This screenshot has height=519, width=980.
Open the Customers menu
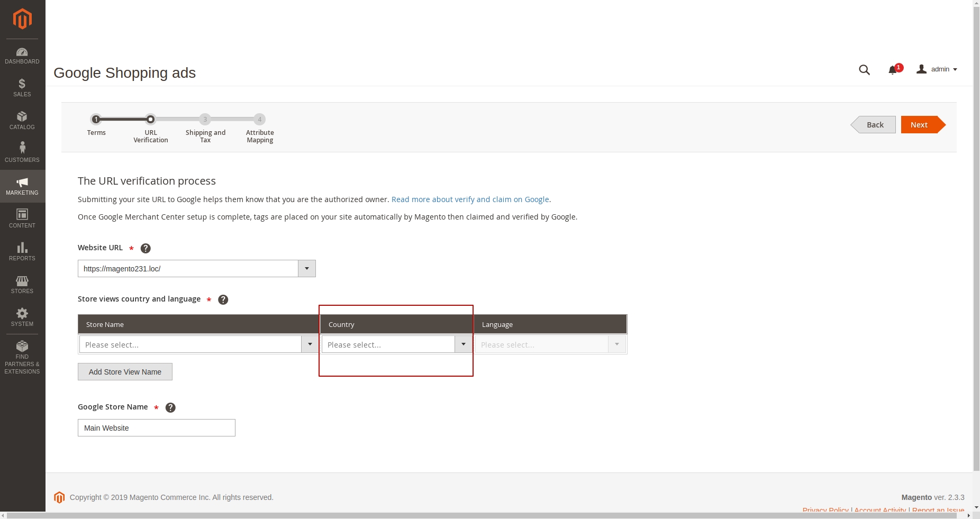click(x=22, y=153)
